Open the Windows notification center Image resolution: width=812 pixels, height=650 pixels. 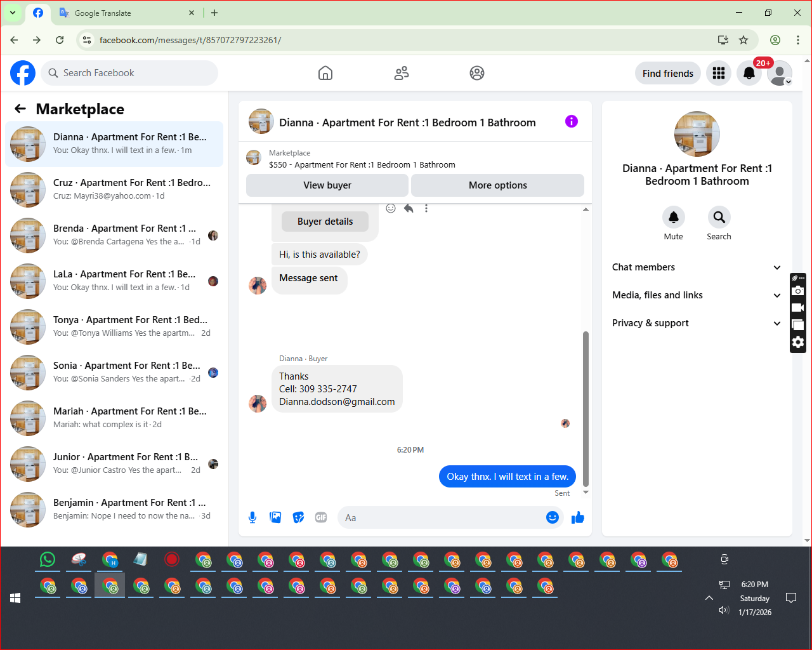(791, 598)
